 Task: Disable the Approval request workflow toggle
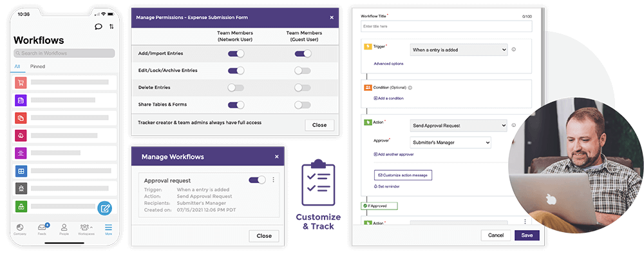tap(257, 180)
